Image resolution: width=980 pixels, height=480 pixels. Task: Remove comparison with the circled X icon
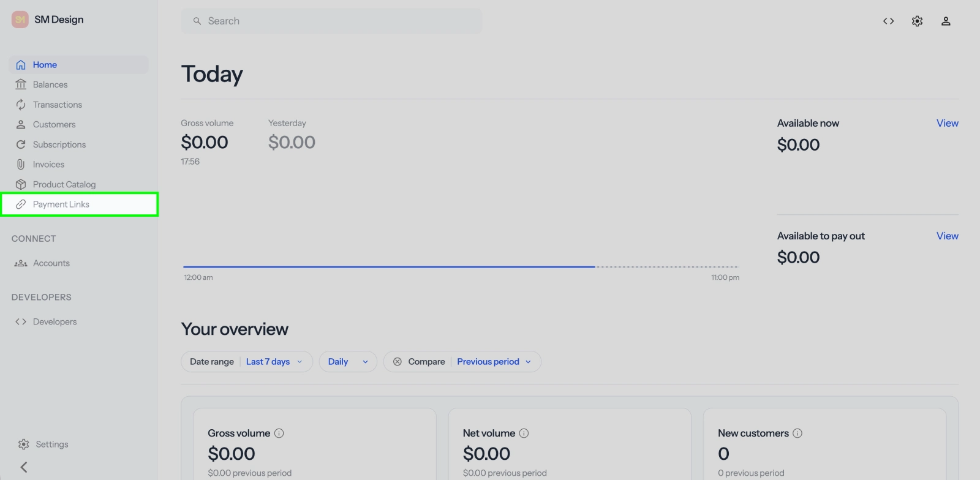pyautogui.click(x=398, y=362)
